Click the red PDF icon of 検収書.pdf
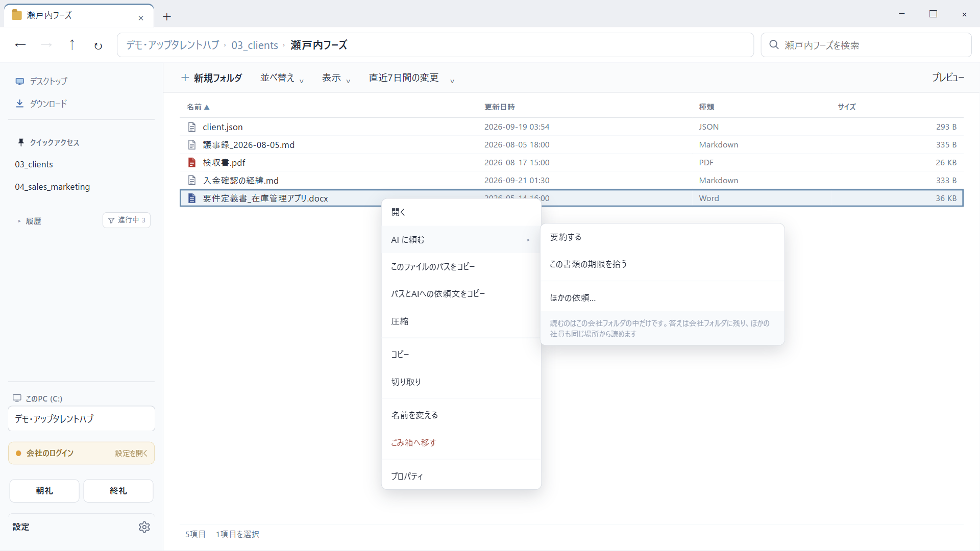The width and height of the screenshot is (980, 551). point(192,163)
